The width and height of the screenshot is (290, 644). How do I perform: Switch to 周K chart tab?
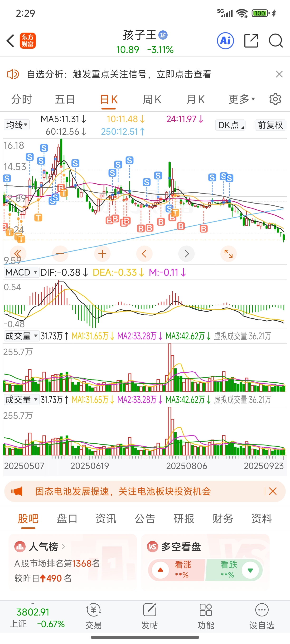pos(152,99)
